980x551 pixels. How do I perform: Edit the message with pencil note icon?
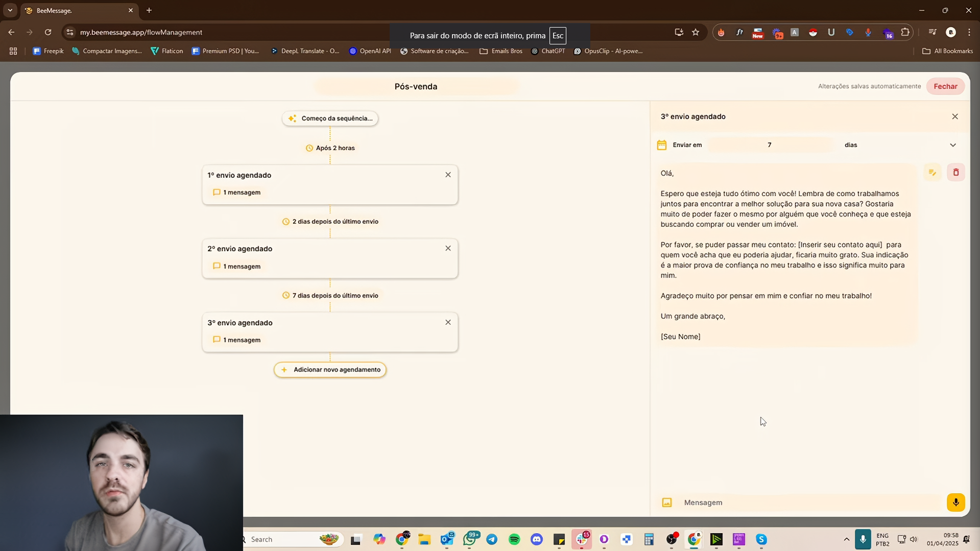coord(933,173)
